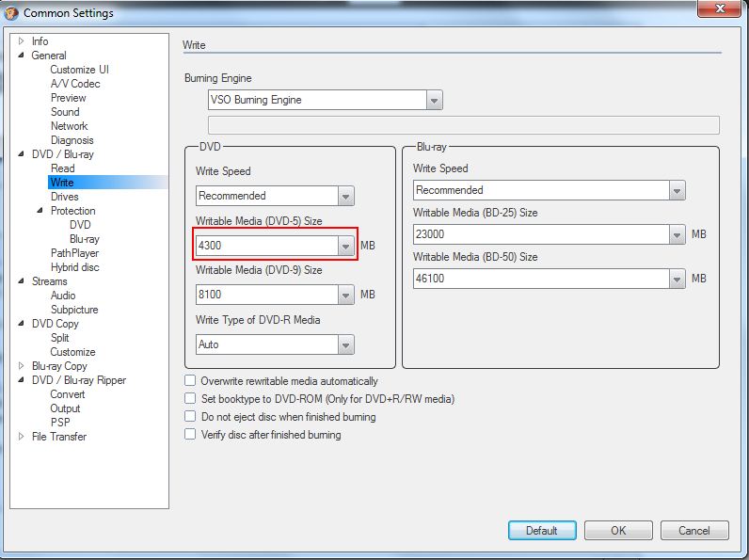Select Subpicture under Streams

pos(74,309)
